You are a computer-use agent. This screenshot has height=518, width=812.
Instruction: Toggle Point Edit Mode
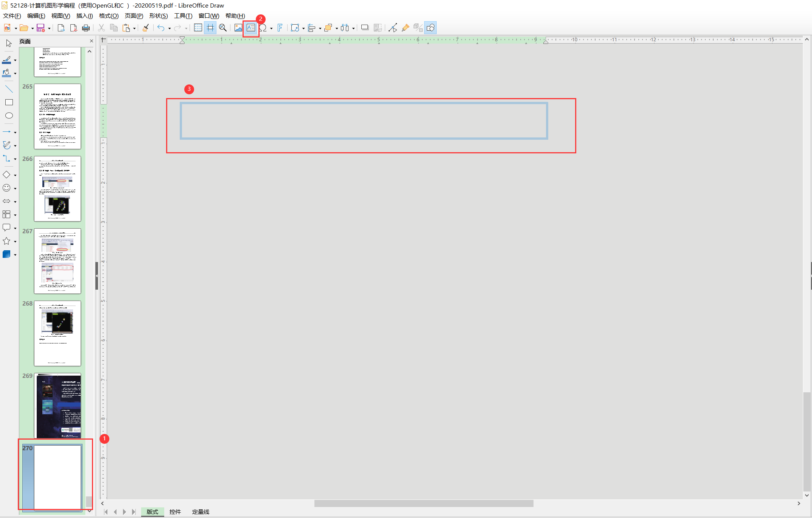[x=393, y=28]
